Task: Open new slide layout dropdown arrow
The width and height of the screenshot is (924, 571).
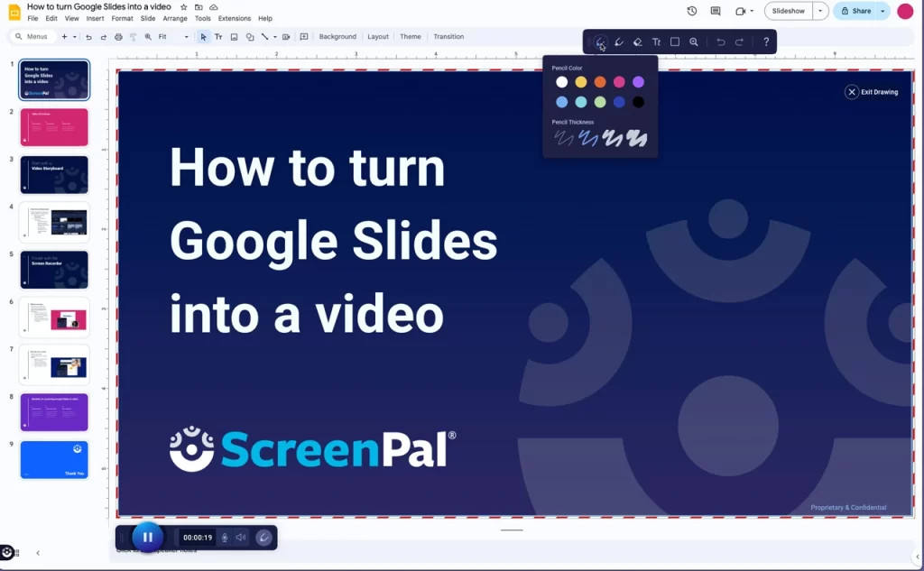Action: click(x=75, y=37)
